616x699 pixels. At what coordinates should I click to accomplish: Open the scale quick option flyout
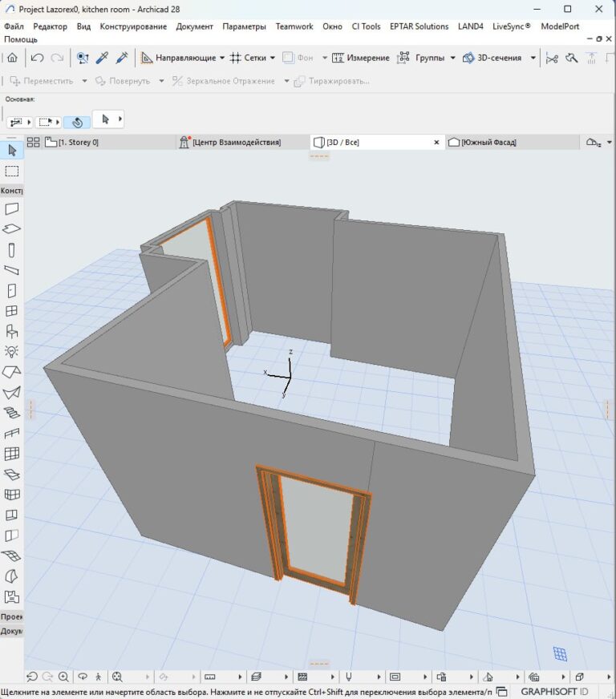tap(240, 677)
